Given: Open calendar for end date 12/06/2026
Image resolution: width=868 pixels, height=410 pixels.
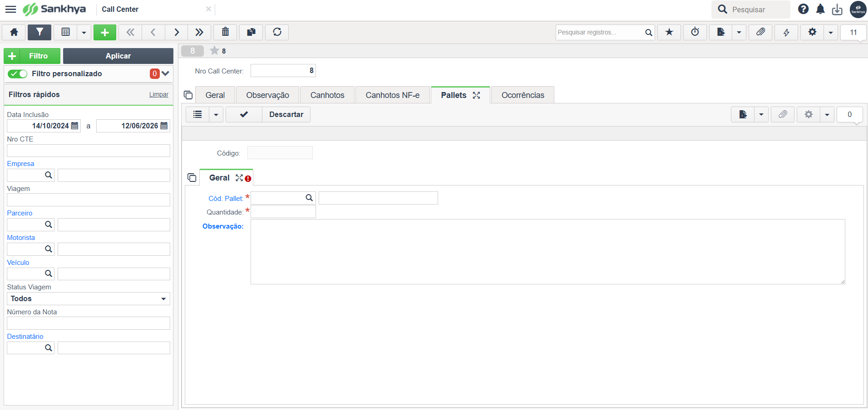Looking at the screenshot, I should 164,126.
